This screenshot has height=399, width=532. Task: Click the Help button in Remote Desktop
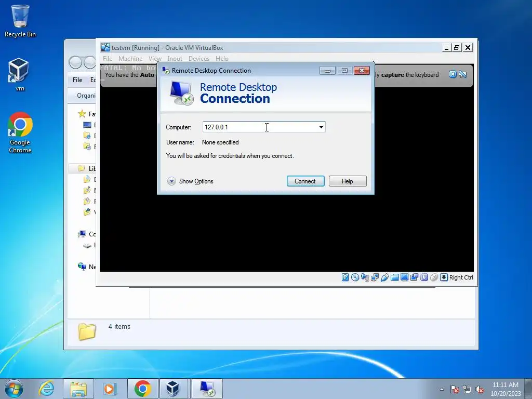pos(348,181)
